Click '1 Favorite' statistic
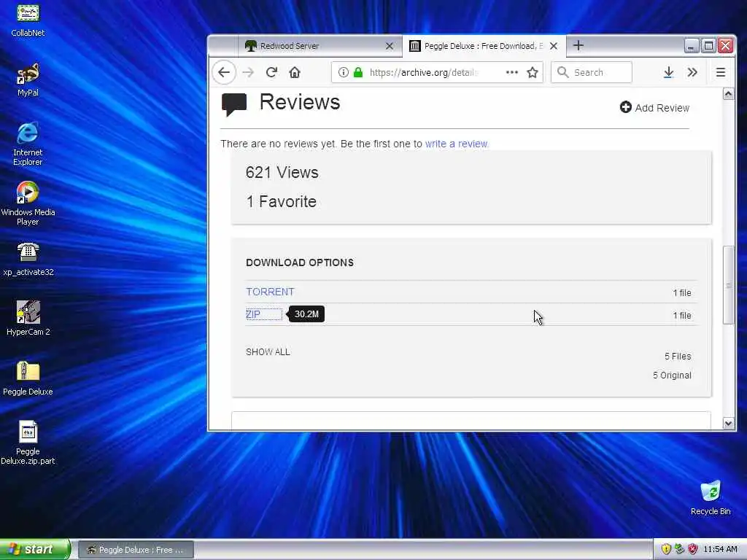This screenshot has height=560, width=747. pos(281,201)
